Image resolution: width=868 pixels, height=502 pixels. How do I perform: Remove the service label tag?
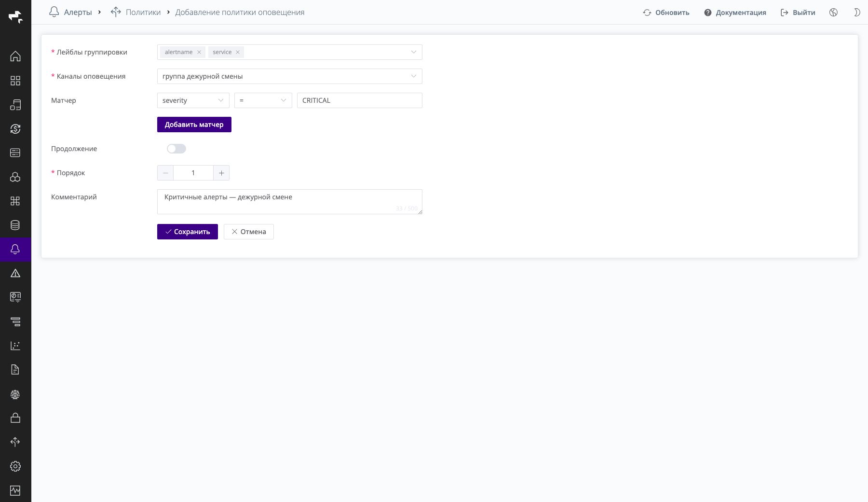click(x=237, y=52)
